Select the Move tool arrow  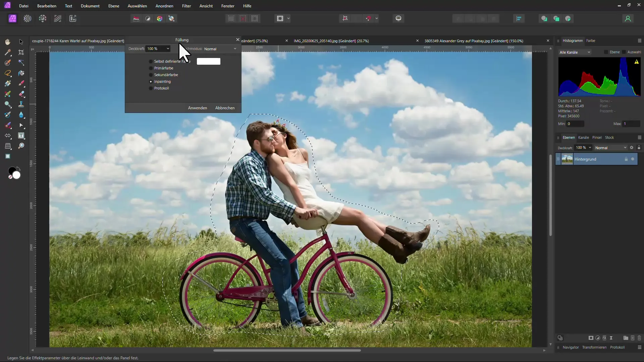[21, 42]
